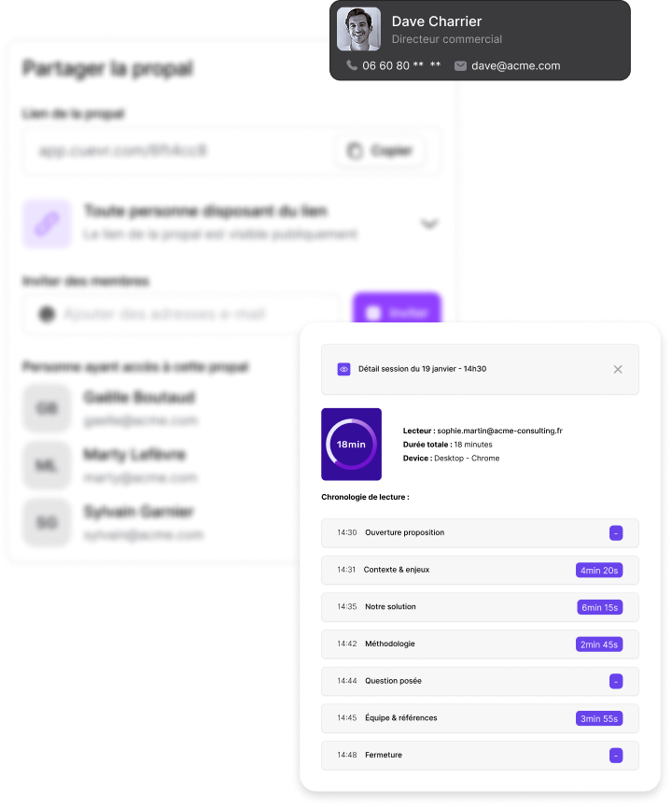Screen dimensions: 672x807
Task: Click Dave Charrier's profile photo
Action: [x=358, y=29]
